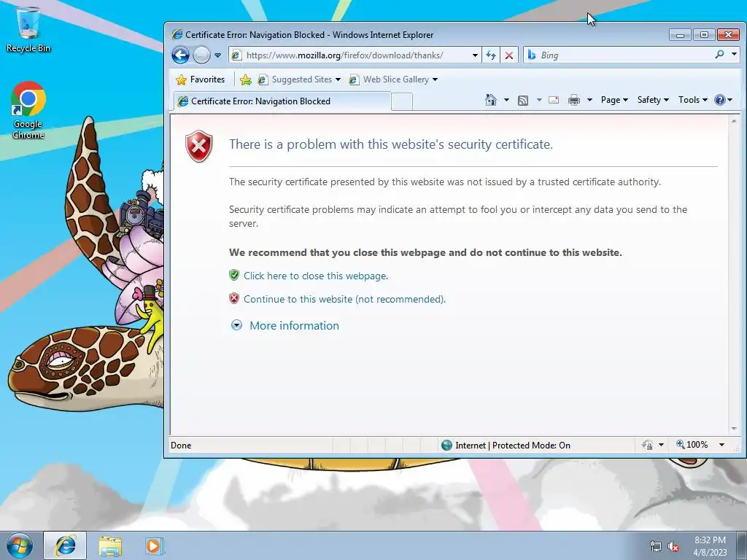
Task: Click into the Bing search box
Action: 619,55
